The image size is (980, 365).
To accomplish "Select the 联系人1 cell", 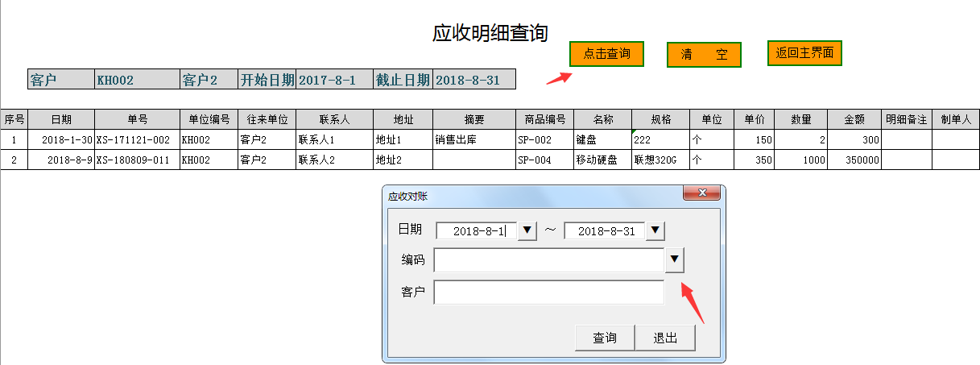I will click(x=334, y=139).
